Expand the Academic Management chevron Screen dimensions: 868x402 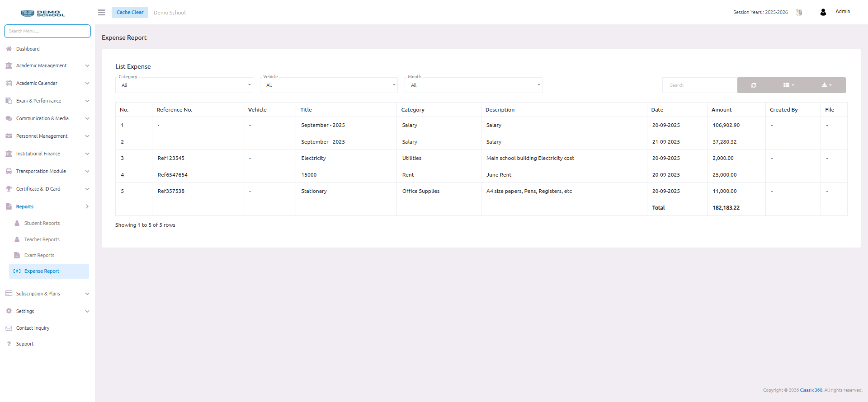87,65
